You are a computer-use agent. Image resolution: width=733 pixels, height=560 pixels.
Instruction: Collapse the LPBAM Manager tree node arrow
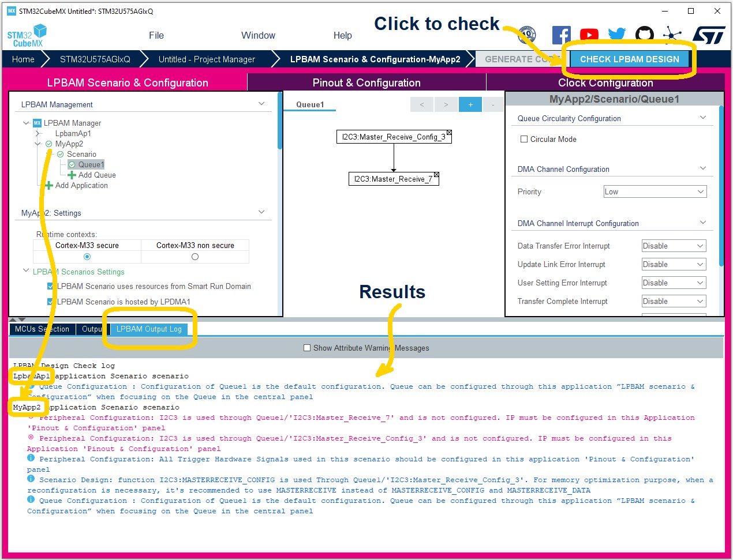(26, 123)
